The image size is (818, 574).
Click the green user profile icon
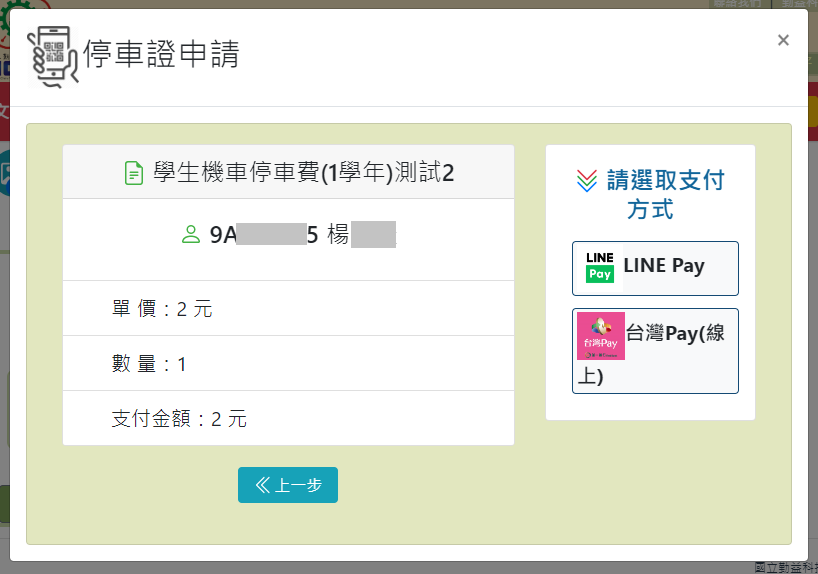(x=190, y=234)
